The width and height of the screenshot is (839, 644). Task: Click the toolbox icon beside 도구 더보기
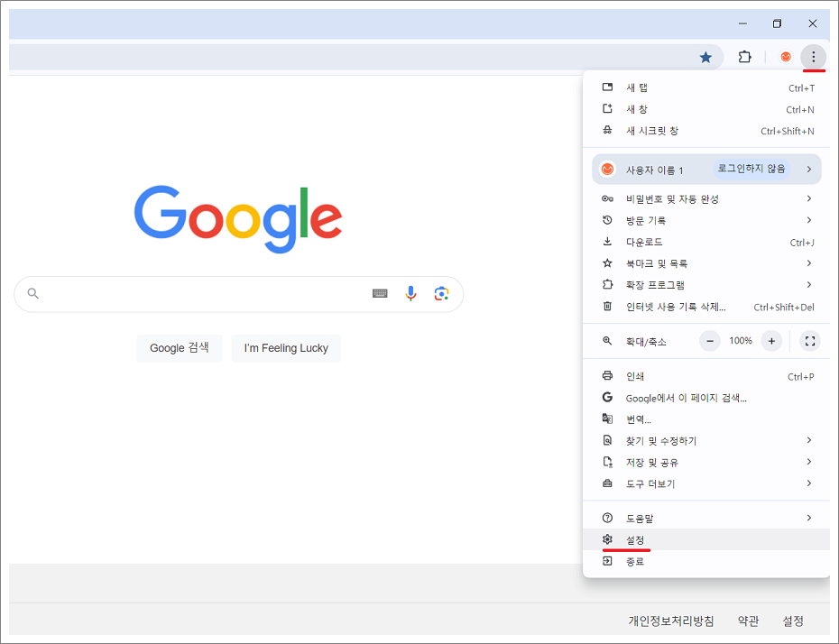[x=607, y=483]
